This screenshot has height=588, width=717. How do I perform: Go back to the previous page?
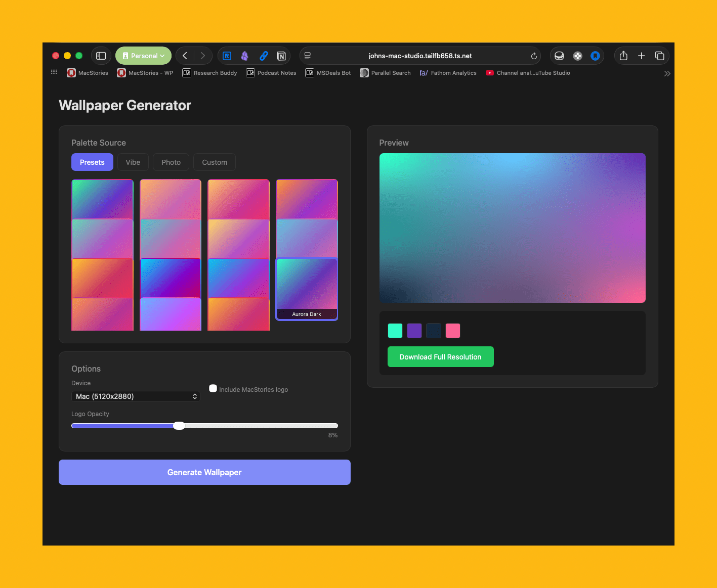click(x=185, y=56)
